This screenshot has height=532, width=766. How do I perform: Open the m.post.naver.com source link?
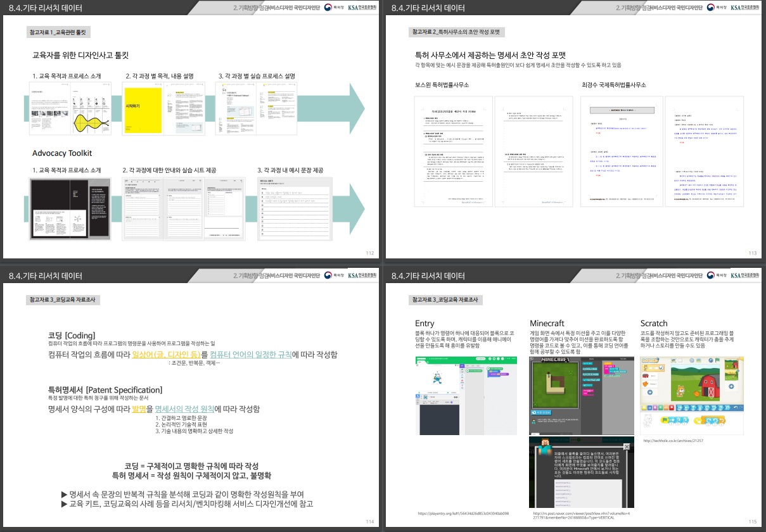pos(581,515)
